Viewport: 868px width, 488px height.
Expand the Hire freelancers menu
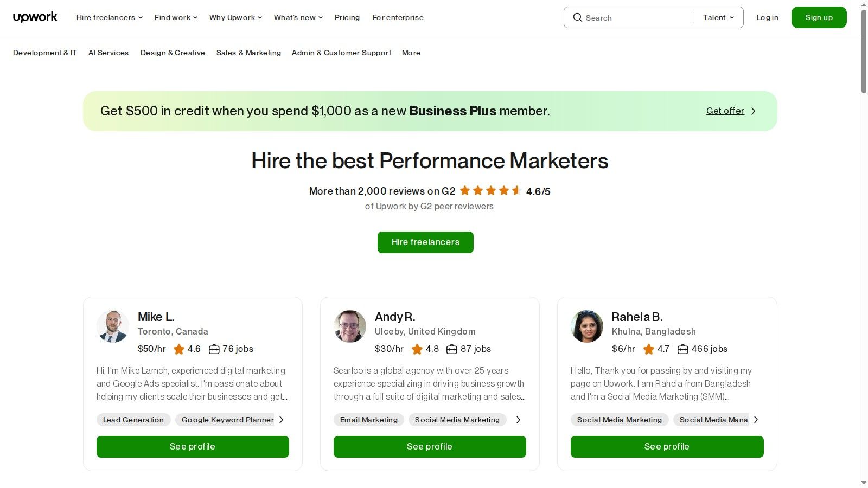point(108,17)
